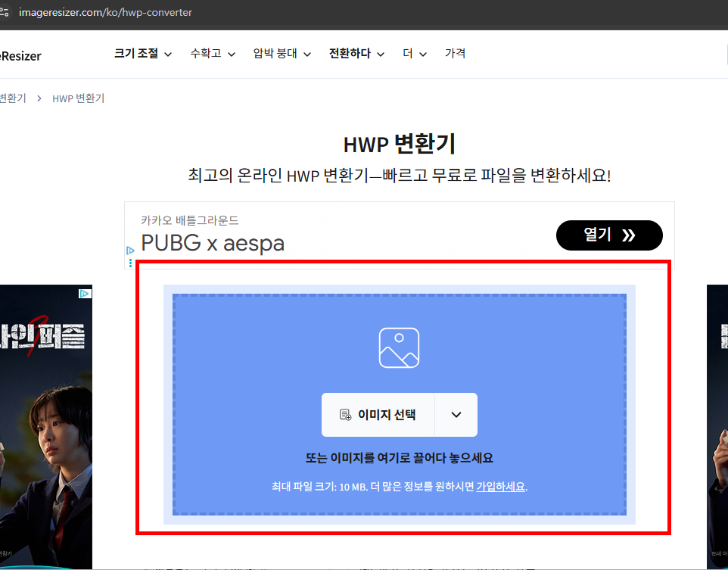728x570 pixels.
Task: Open the 가입하세요 signup link
Action: (x=499, y=487)
